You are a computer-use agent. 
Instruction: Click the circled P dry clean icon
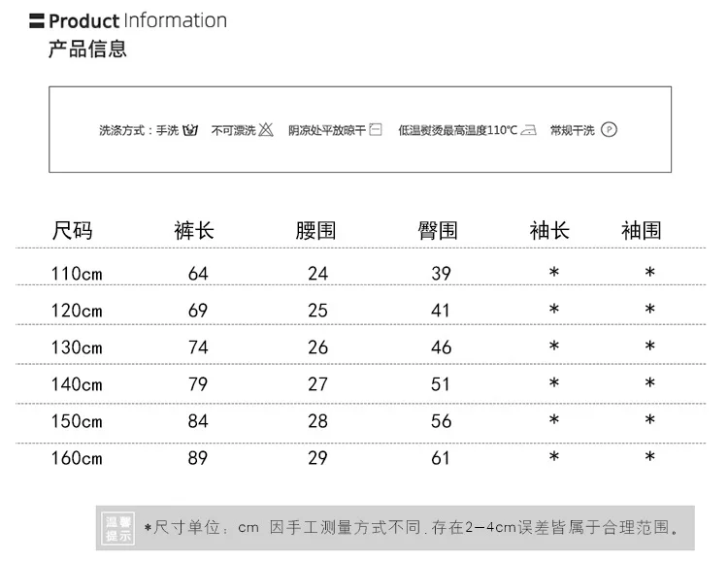pos(609,129)
